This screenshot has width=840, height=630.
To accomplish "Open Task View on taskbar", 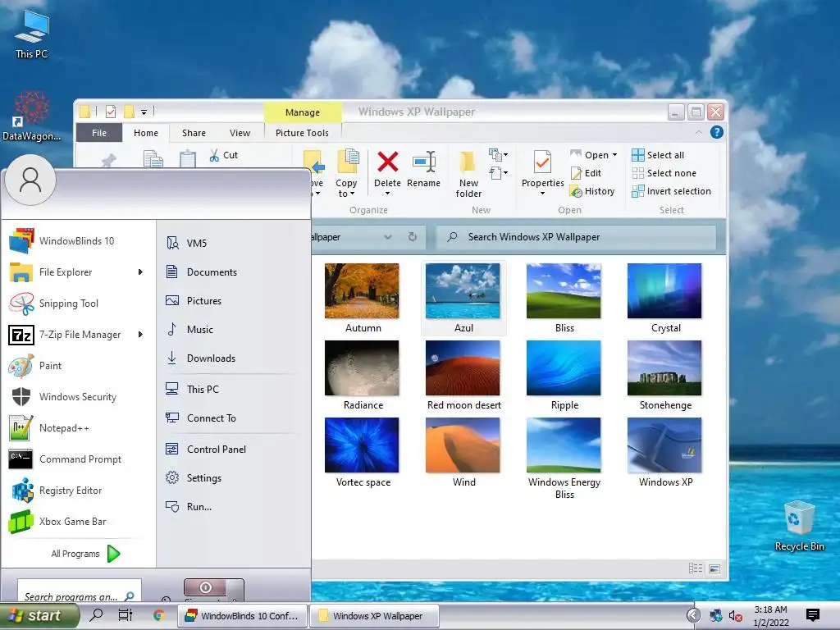I will [126, 615].
